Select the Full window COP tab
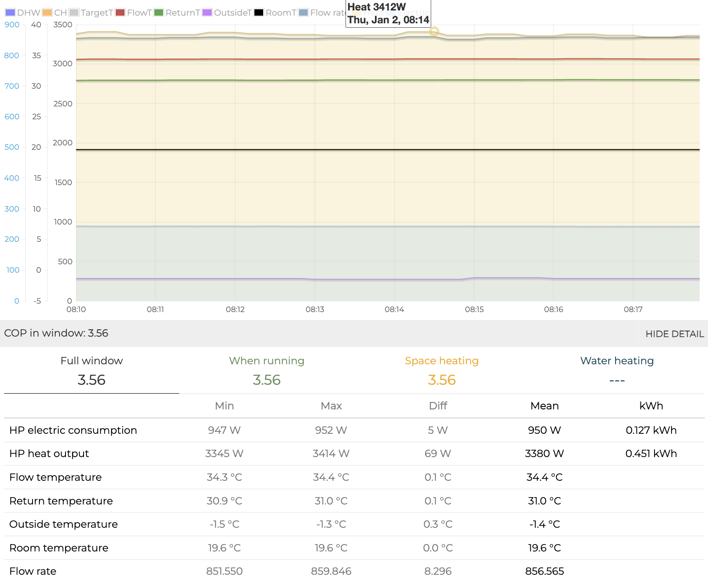 [92, 371]
